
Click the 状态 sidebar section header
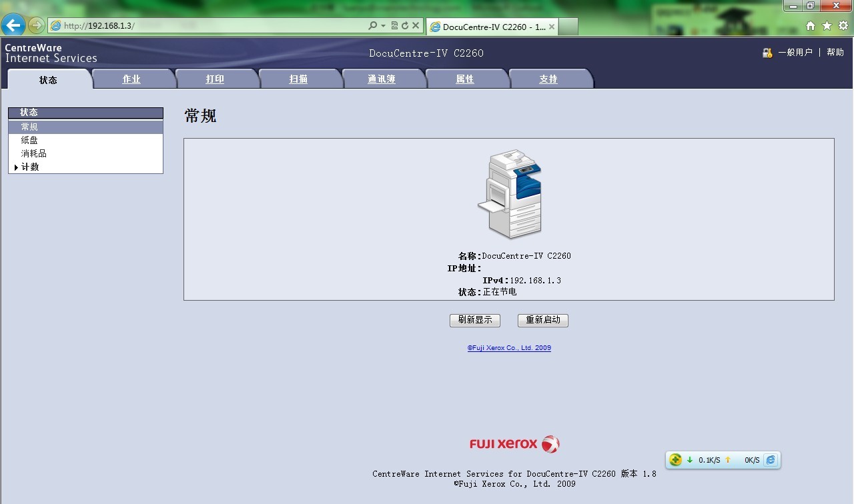coord(85,113)
